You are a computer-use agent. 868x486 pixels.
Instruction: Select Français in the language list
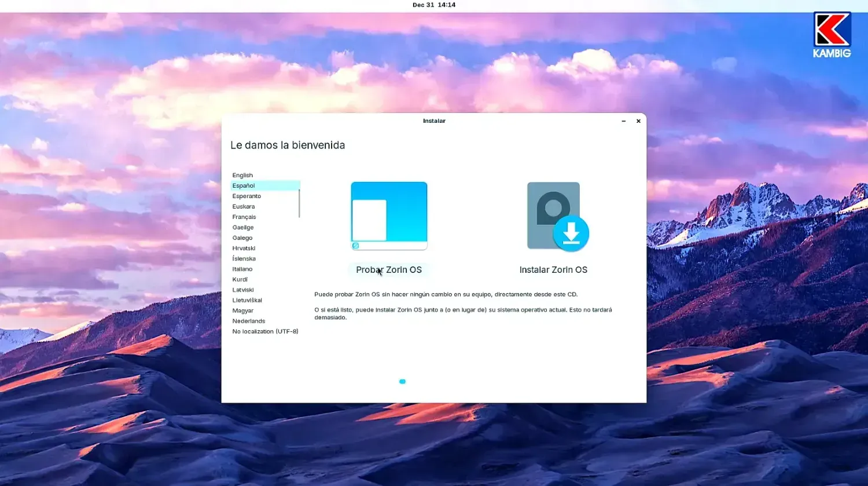(x=244, y=217)
